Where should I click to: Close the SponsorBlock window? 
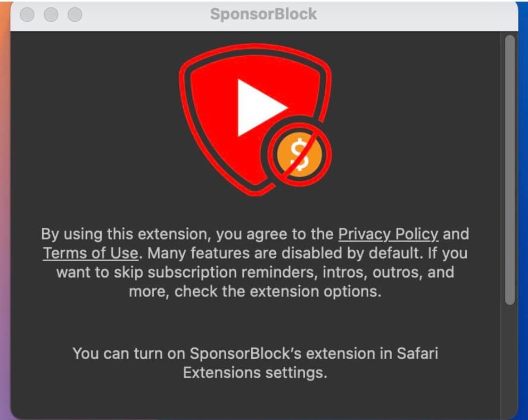(27, 15)
